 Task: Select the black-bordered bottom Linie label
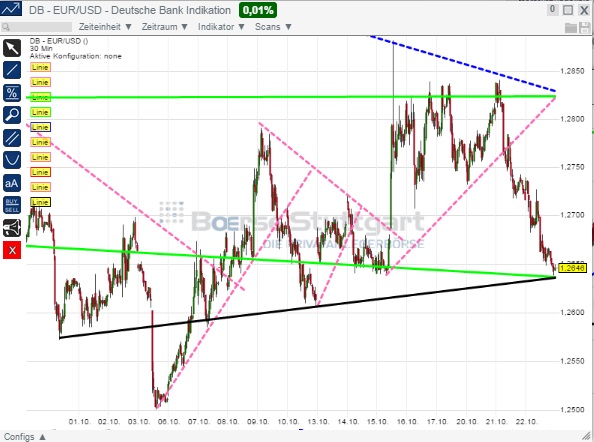tap(40, 202)
